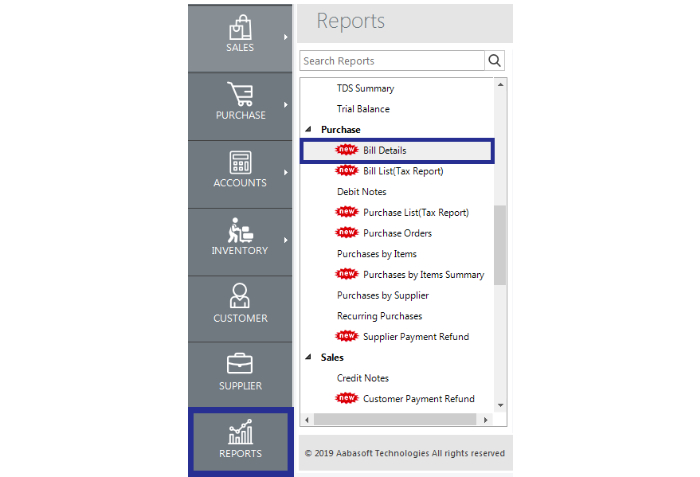Expand the Sales sidebar submenu arrow
Image resolution: width=700 pixels, height=477 pixels.
coord(286,37)
